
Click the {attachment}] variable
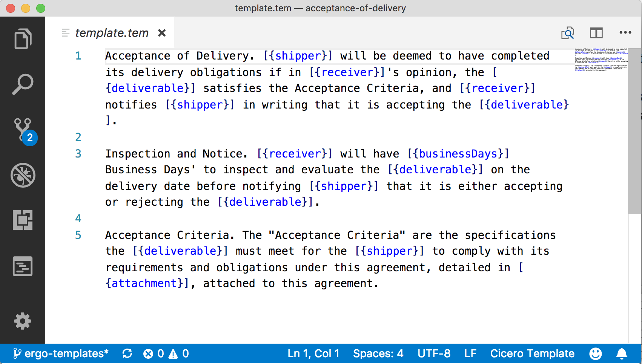(x=147, y=283)
